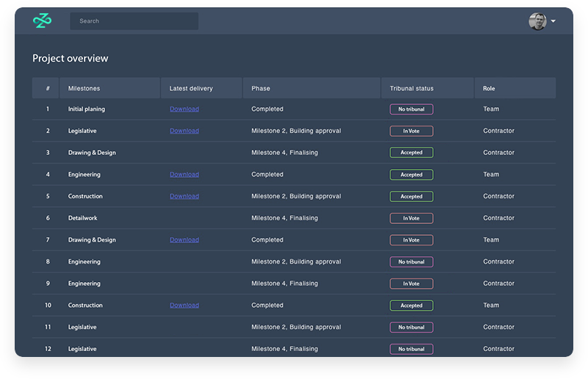Click No tribunal badge in row 1
This screenshot has width=588, height=379.
(x=411, y=109)
